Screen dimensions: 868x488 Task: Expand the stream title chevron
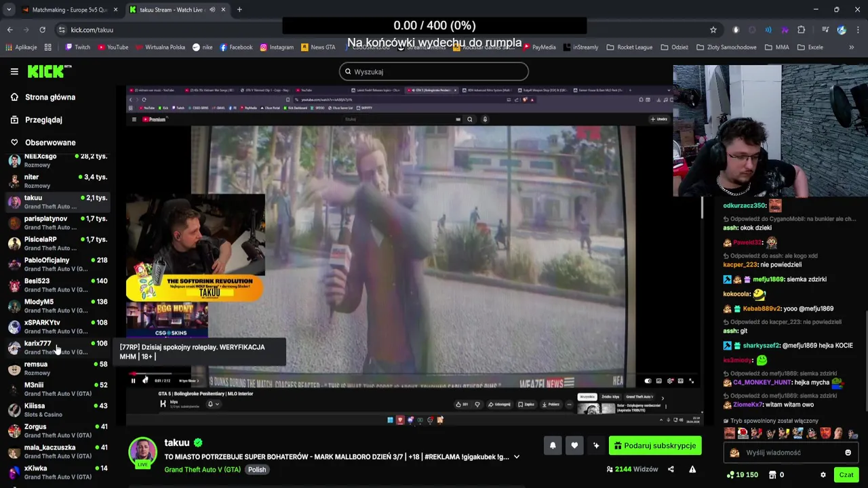pyautogui.click(x=517, y=457)
